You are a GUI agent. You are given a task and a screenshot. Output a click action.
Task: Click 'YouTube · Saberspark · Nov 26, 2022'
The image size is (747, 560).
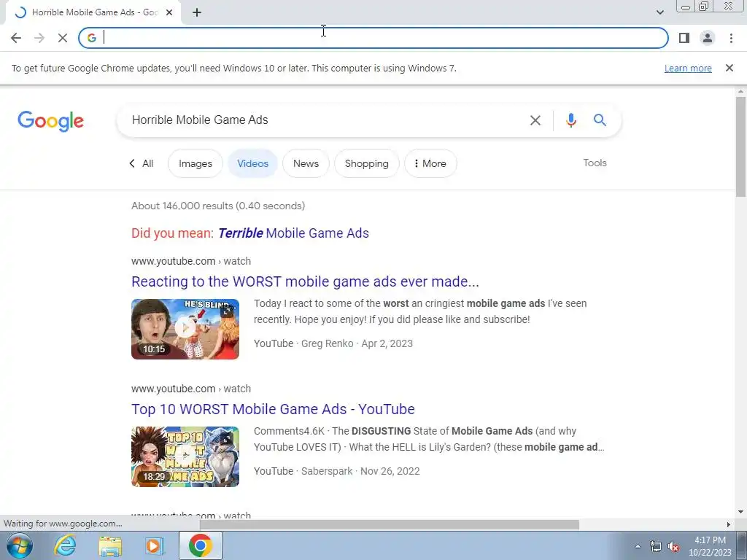337,471
